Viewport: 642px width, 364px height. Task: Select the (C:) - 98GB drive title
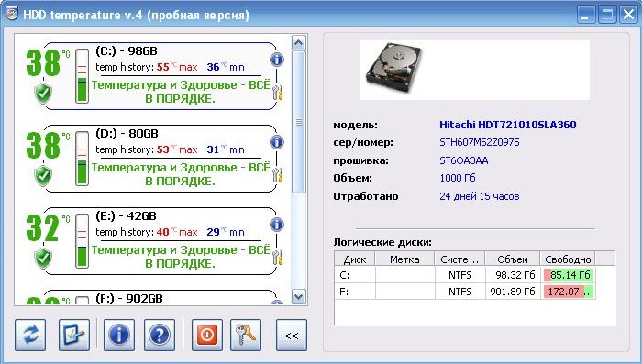tap(127, 51)
